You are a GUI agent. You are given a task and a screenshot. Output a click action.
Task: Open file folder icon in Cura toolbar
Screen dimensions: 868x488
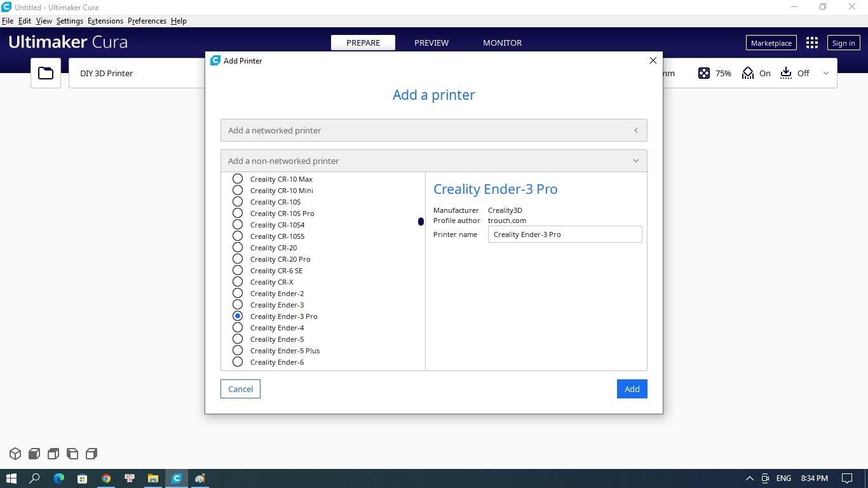click(46, 73)
